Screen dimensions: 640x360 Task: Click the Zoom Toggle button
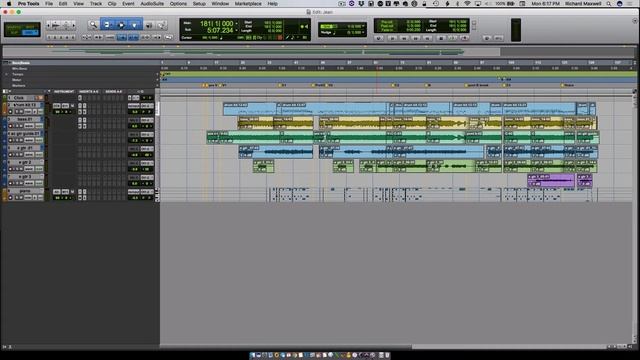tap(87, 38)
